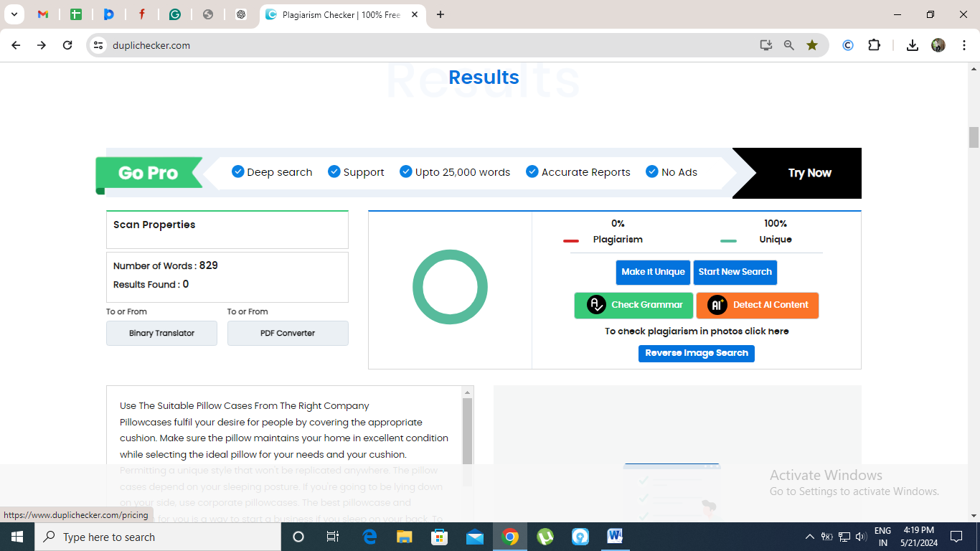Open the volume control in tray
This screenshot has height=551, width=980.
point(861,537)
